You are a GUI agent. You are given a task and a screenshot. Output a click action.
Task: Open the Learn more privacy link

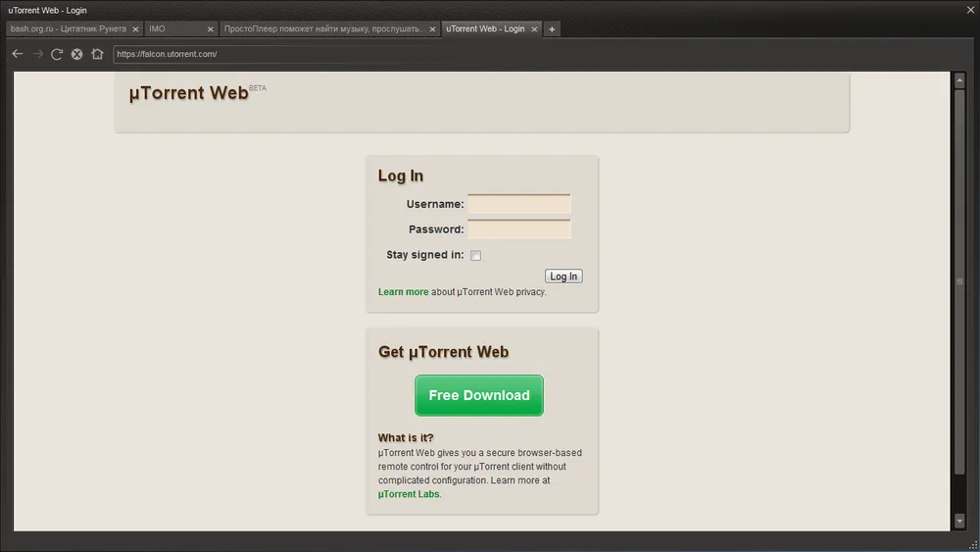coord(403,292)
